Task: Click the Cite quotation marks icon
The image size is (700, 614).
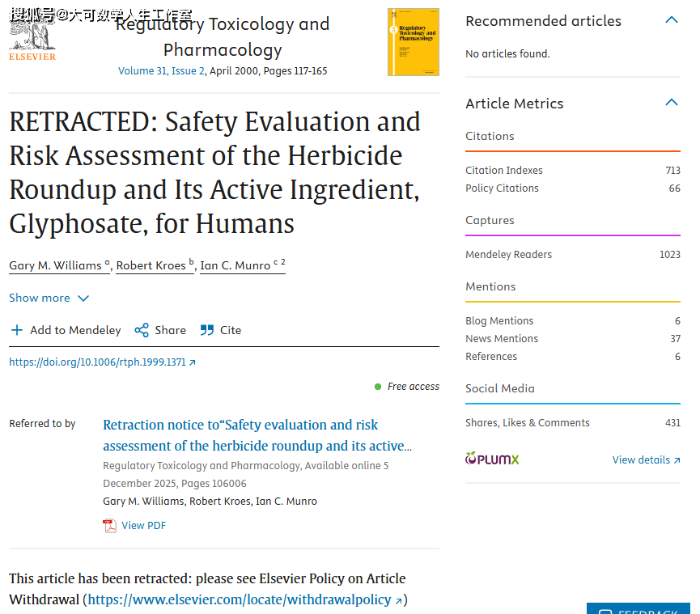Action: [x=207, y=330]
